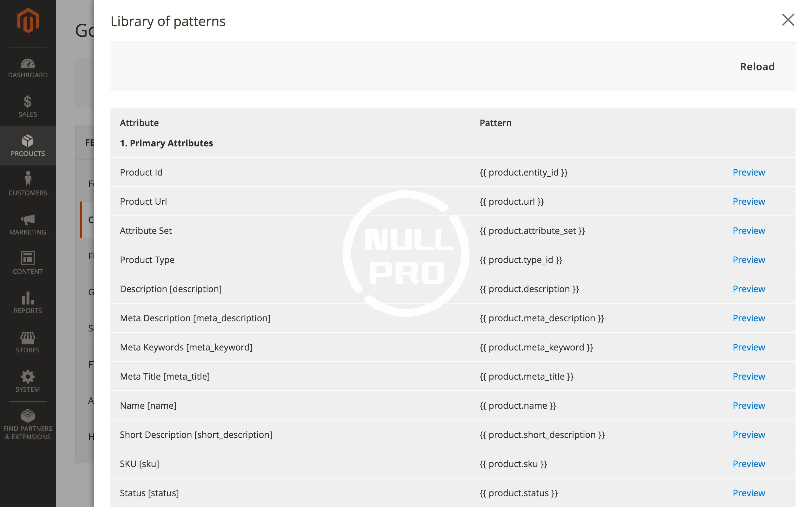The height and width of the screenshot is (507, 812).
Task: Preview the Meta Title pattern
Action: pyautogui.click(x=749, y=376)
